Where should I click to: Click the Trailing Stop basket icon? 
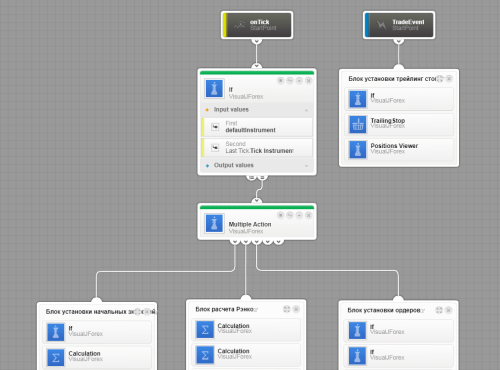(x=358, y=124)
